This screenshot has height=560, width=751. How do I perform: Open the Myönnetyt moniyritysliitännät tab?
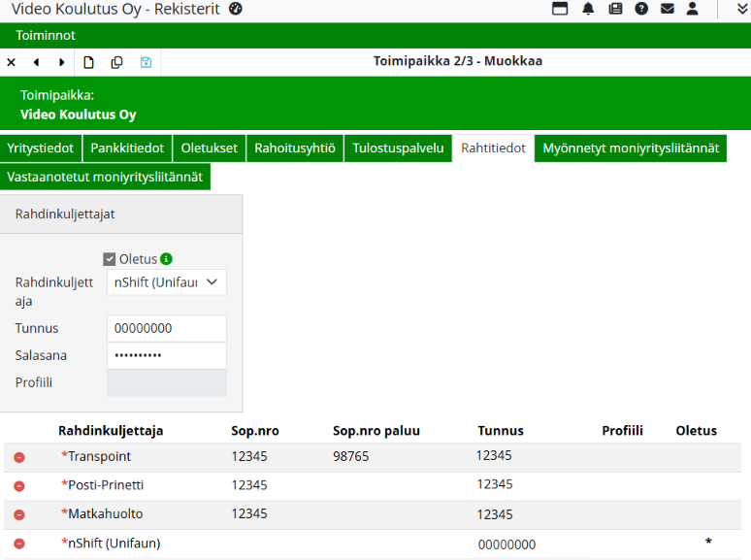630,148
